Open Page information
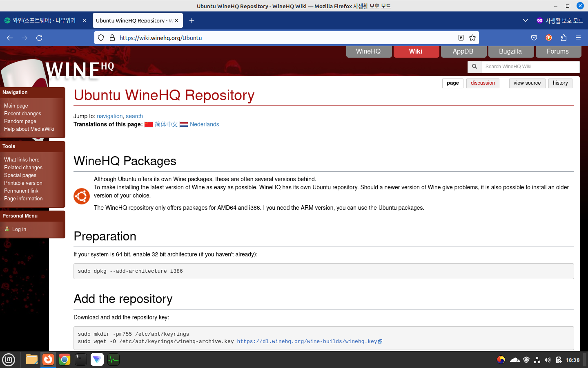588x368 pixels. [x=23, y=198]
